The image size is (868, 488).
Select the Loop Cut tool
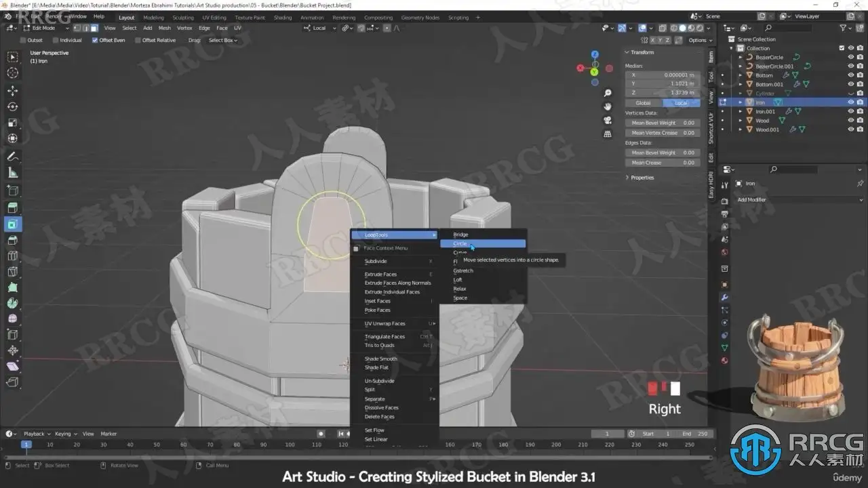(12, 256)
